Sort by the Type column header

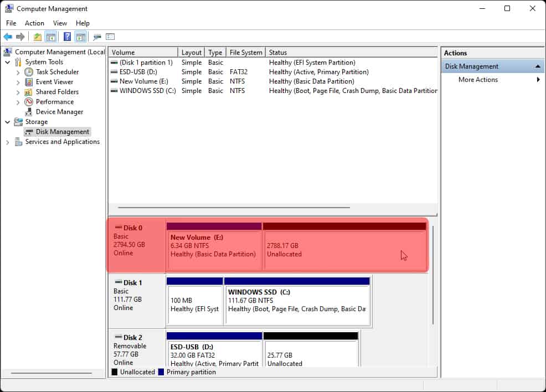coord(215,52)
